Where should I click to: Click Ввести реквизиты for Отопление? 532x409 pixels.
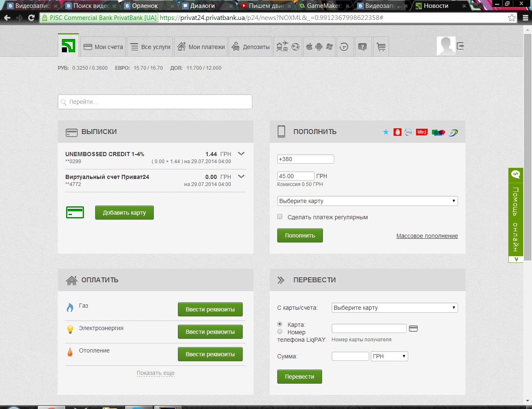point(210,354)
